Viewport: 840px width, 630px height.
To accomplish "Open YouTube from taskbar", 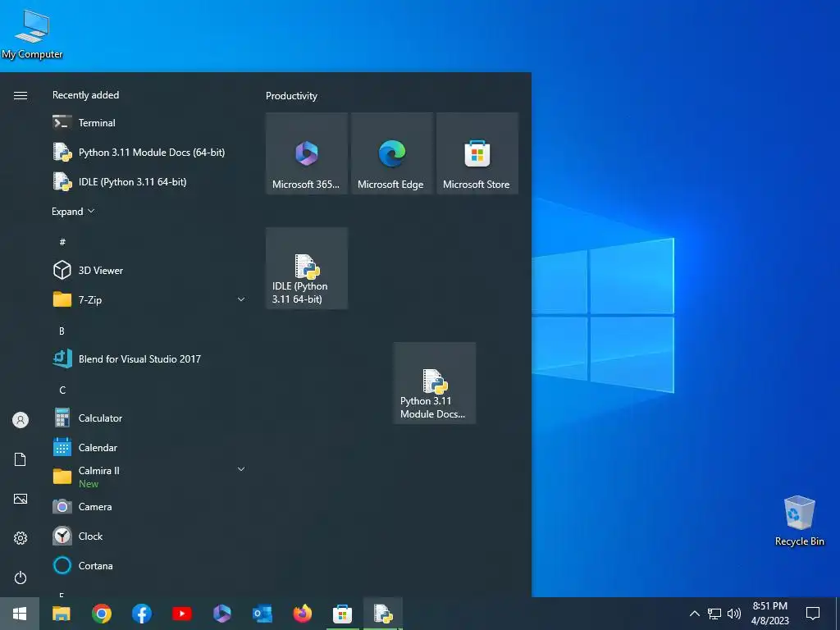I will tap(181, 614).
